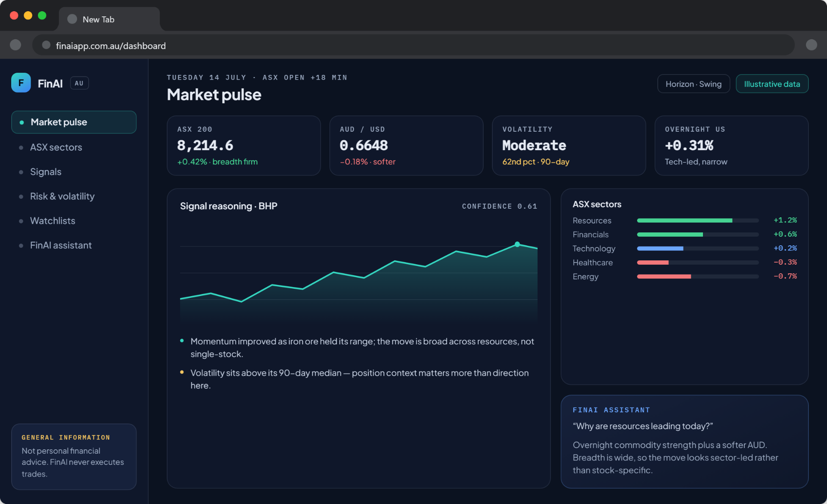Click the momentum reasoning bullet text
Screen dimensions: 827x504
coord(362,348)
